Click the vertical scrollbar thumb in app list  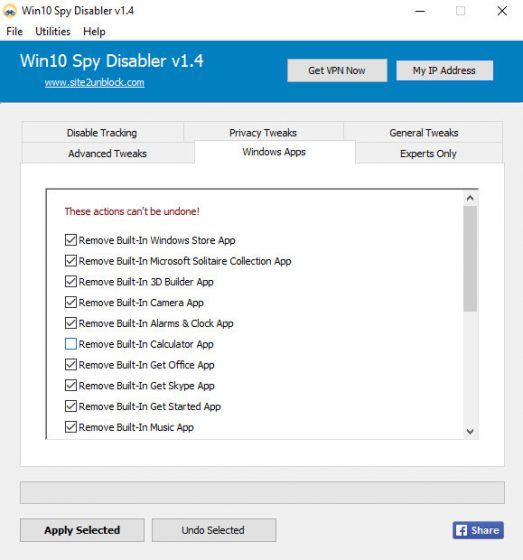pos(470,259)
